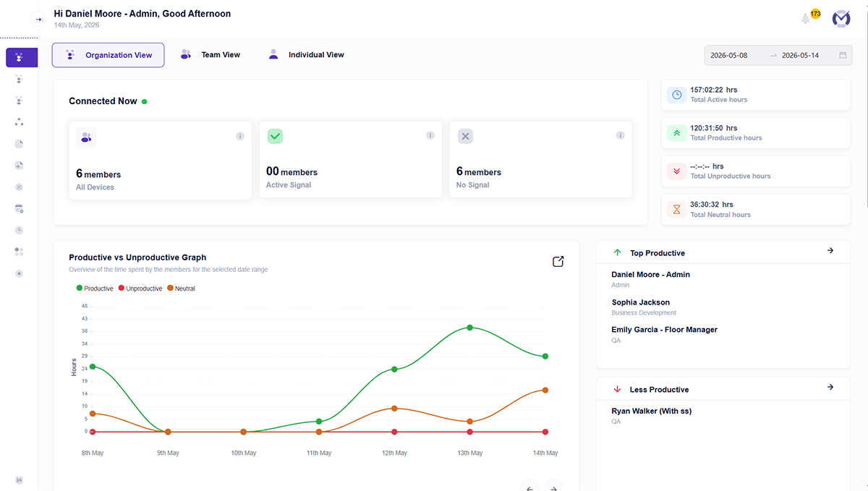The image size is (868, 491).
Task: Open the user profile avatar
Action: (841, 19)
